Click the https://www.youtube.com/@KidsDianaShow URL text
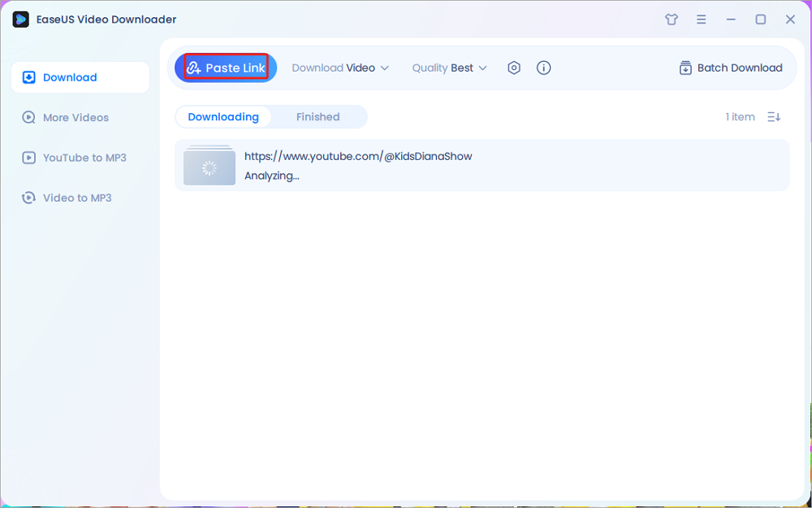812x508 pixels. click(358, 157)
